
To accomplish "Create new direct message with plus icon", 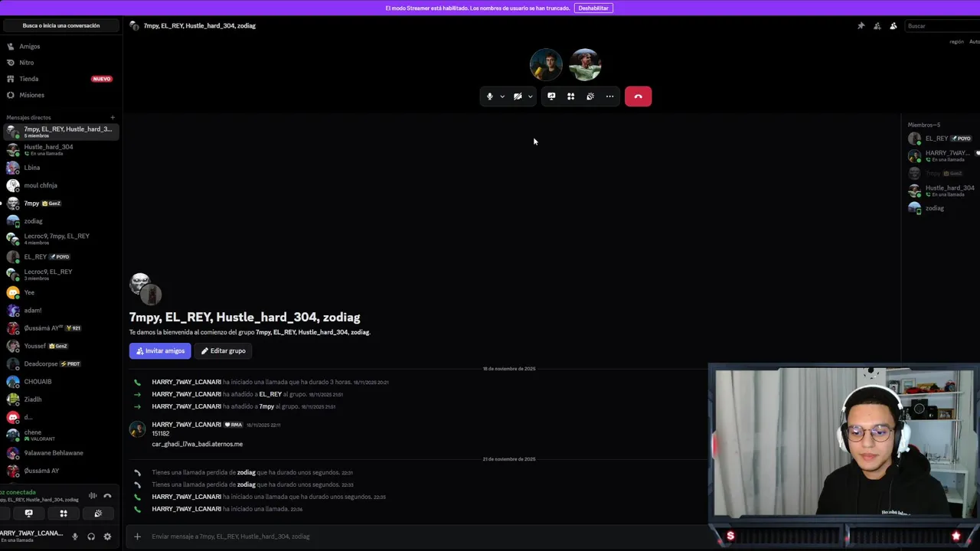I will (113, 117).
